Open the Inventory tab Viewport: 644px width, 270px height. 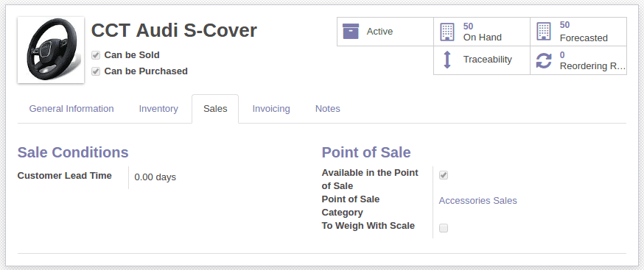coord(158,109)
